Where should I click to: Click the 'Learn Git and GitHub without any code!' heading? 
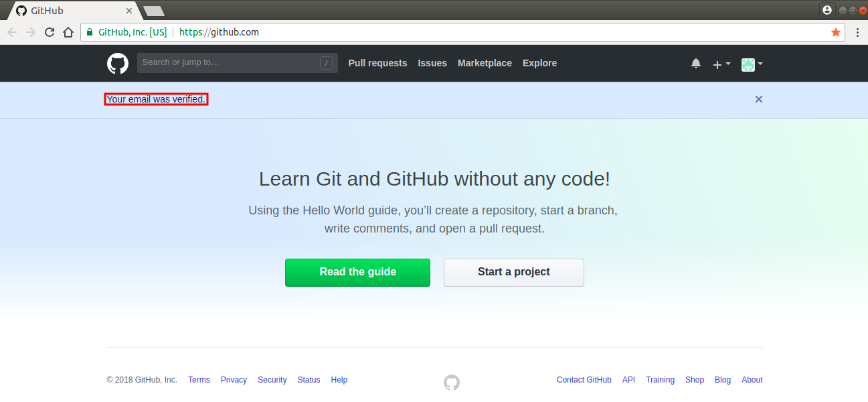pyautogui.click(x=434, y=179)
